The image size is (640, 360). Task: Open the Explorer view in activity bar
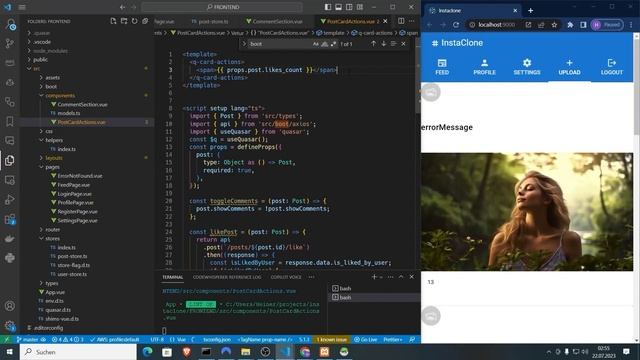point(10,160)
